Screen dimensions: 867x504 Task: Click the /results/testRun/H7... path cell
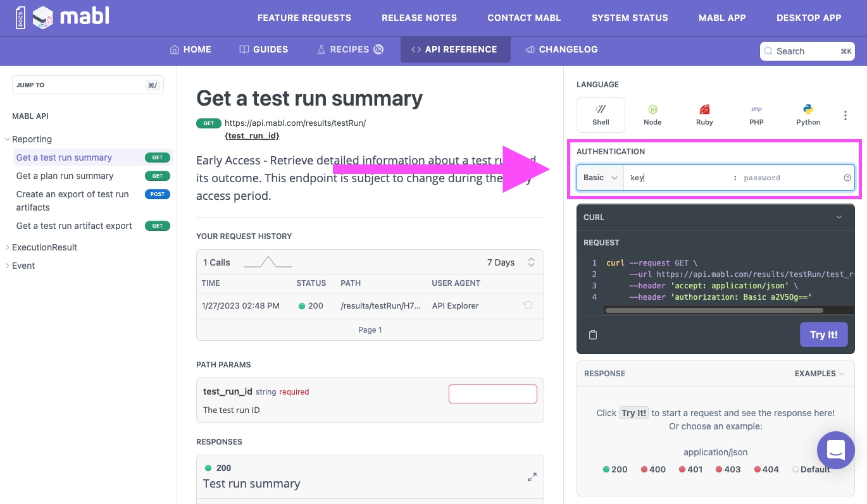point(380,305)
